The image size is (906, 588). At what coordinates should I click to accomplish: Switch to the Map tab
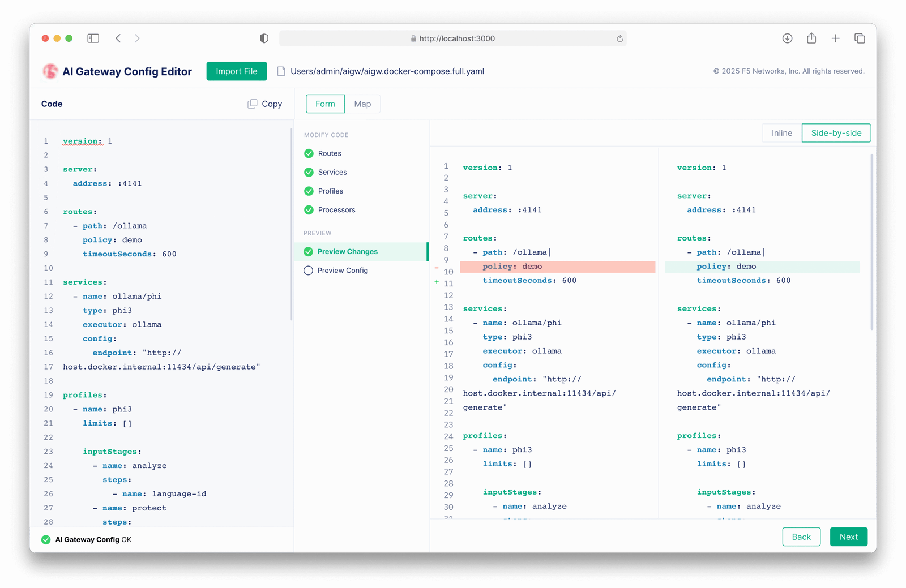362,104
